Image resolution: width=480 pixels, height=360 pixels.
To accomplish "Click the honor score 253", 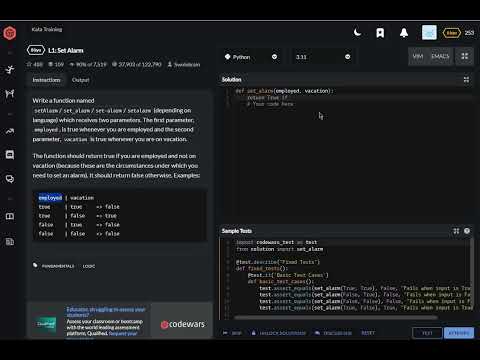I will coord(469,33).
